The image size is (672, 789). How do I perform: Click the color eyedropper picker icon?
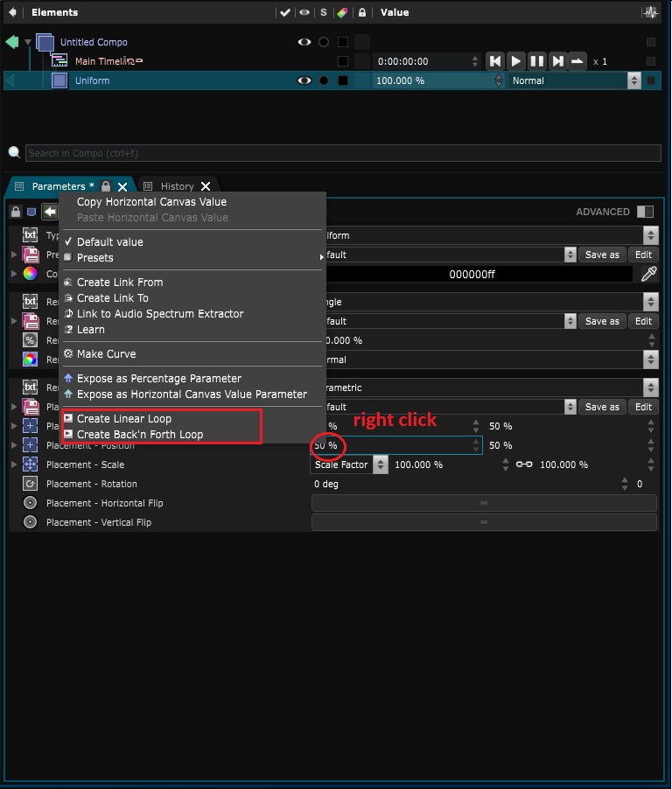648,274
